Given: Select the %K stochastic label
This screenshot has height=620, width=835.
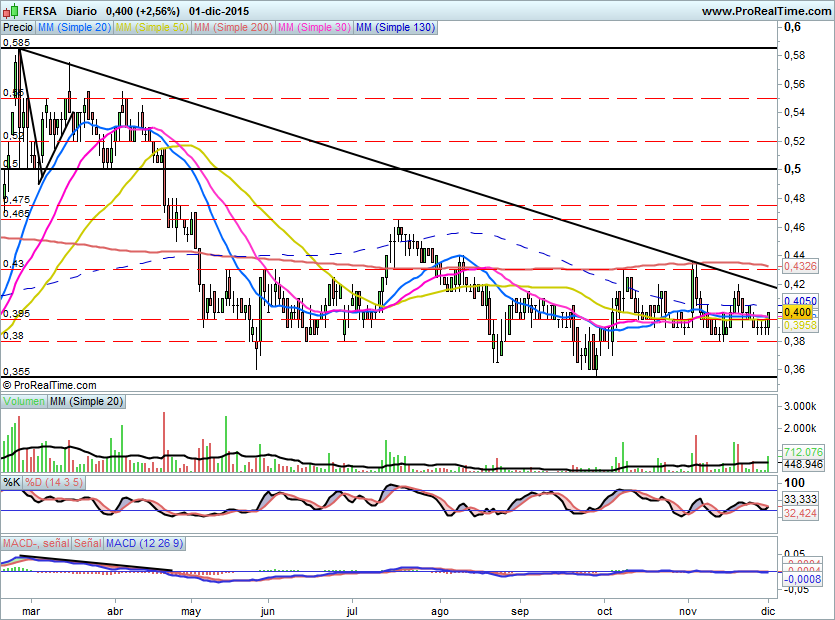Looking at the screenshot, I should [x=12, y=482].
